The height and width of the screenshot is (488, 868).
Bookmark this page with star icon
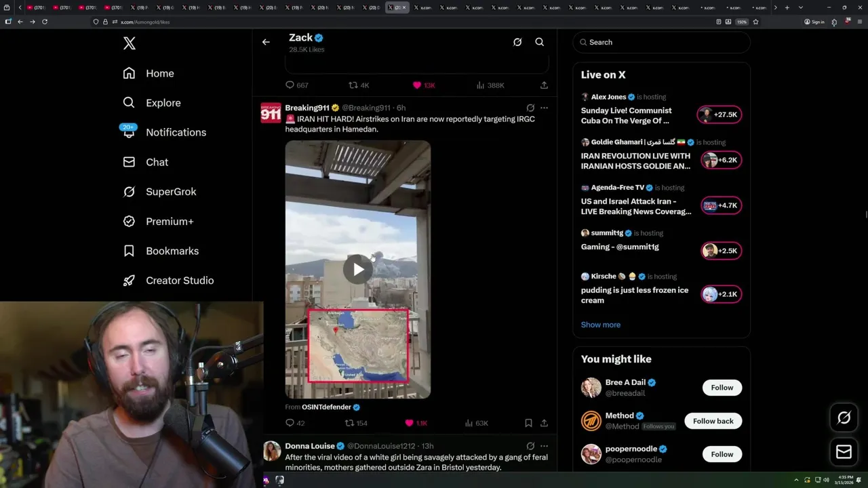755,22
